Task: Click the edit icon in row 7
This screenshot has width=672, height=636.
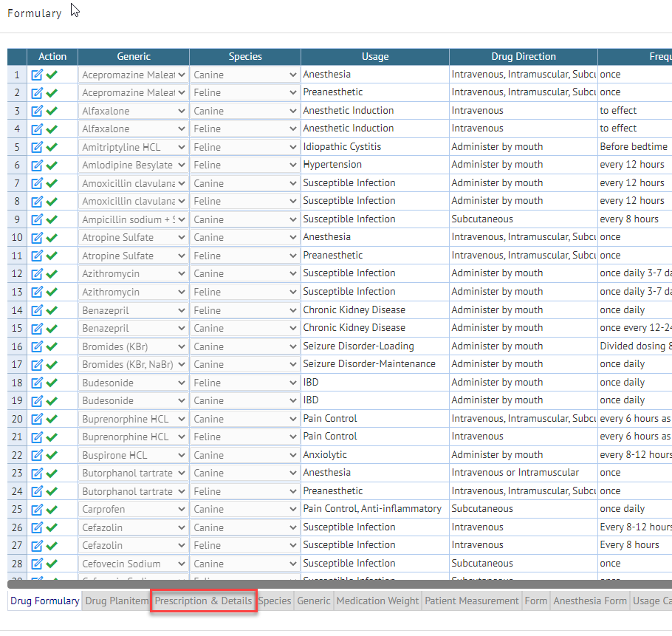Action: (x=37, y=183)
